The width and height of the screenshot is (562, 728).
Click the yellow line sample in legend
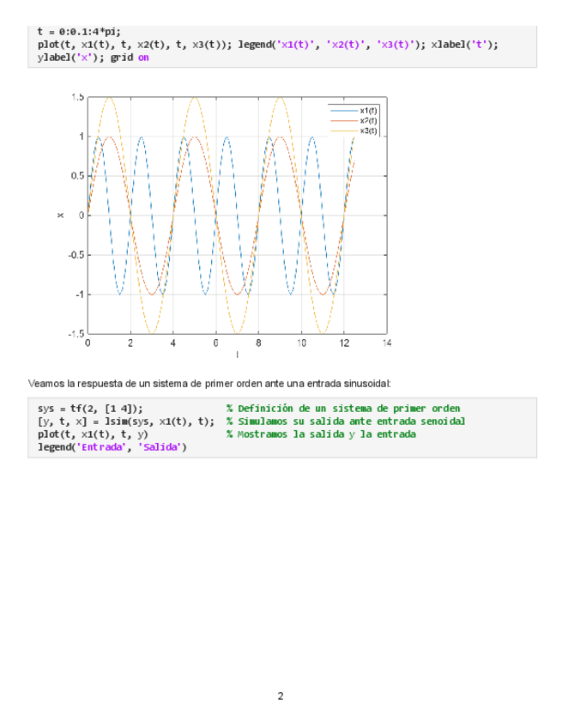click(x=343, y=130)
